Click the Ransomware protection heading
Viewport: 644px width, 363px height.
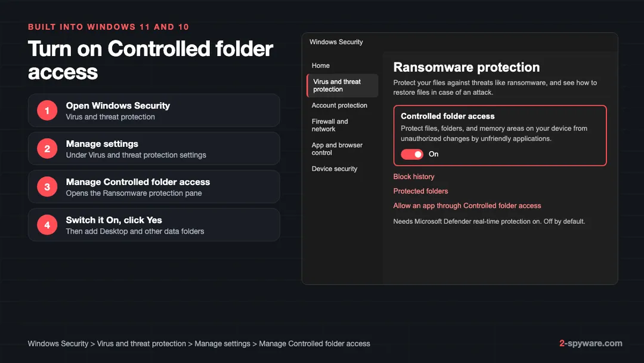point(466,67)
